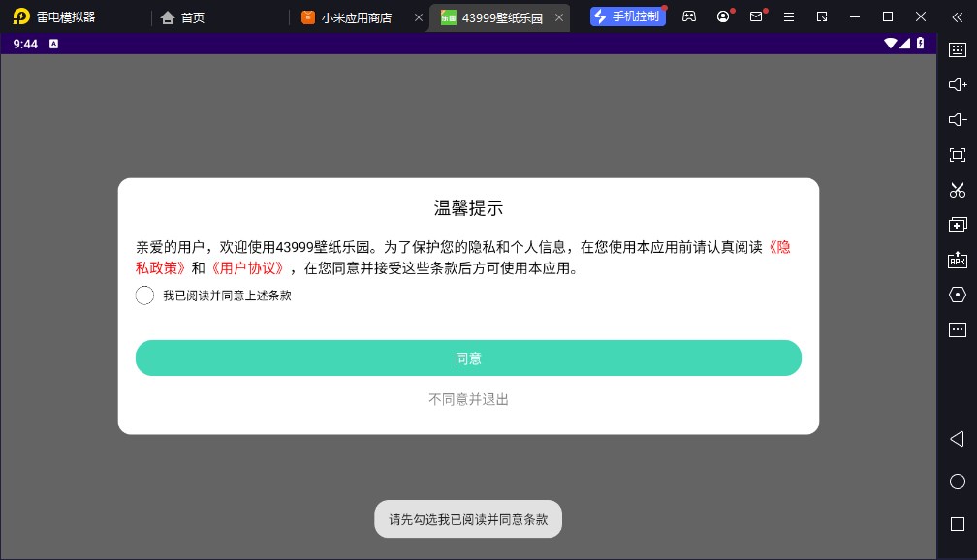977x560 pixels.
Task: Click the Wi-Fi signal status icon
Action: tap(891, 43)
